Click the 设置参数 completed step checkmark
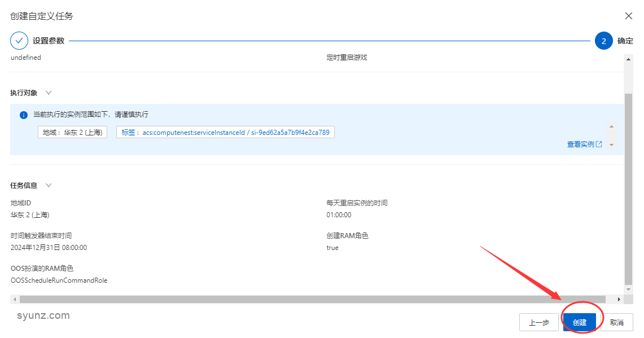Viewport: 644px width, 338px height. pos(19,41)
